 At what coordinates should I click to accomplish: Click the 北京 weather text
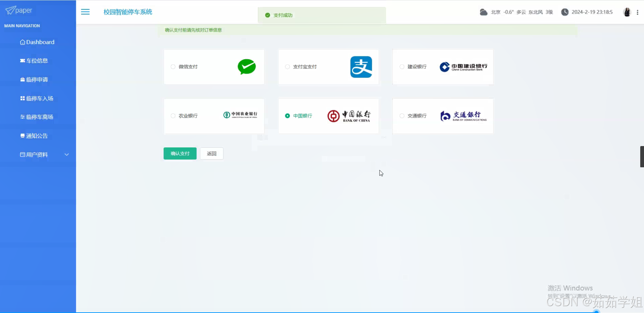pos(496,12)
